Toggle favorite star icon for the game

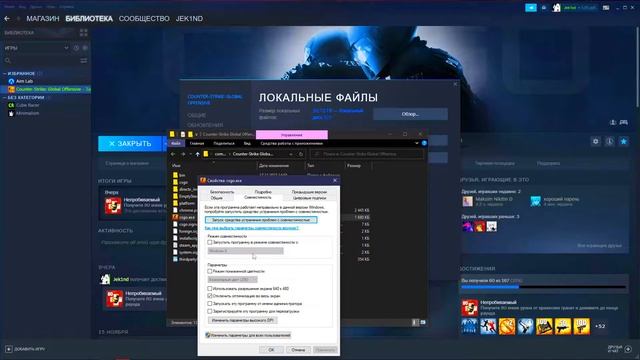624,141
